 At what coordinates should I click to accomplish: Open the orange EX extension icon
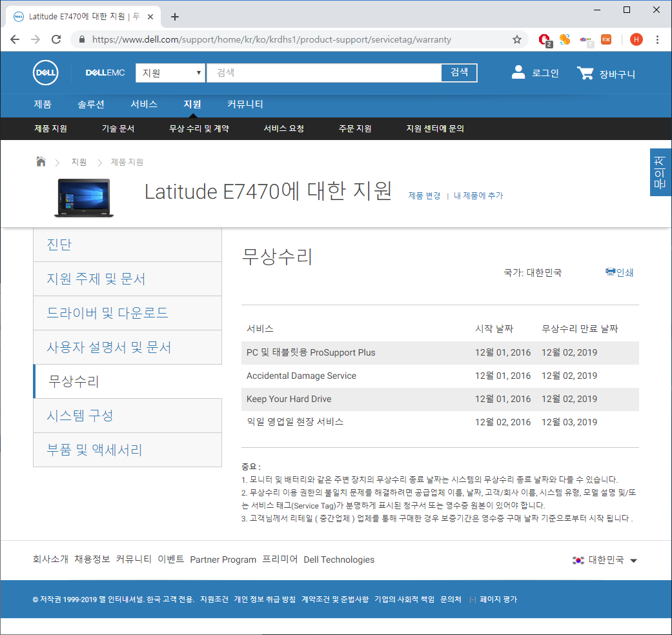606,39
